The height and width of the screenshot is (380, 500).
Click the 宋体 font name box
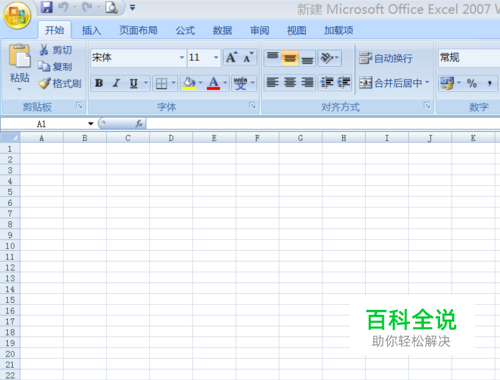click(x=135, y=58)
